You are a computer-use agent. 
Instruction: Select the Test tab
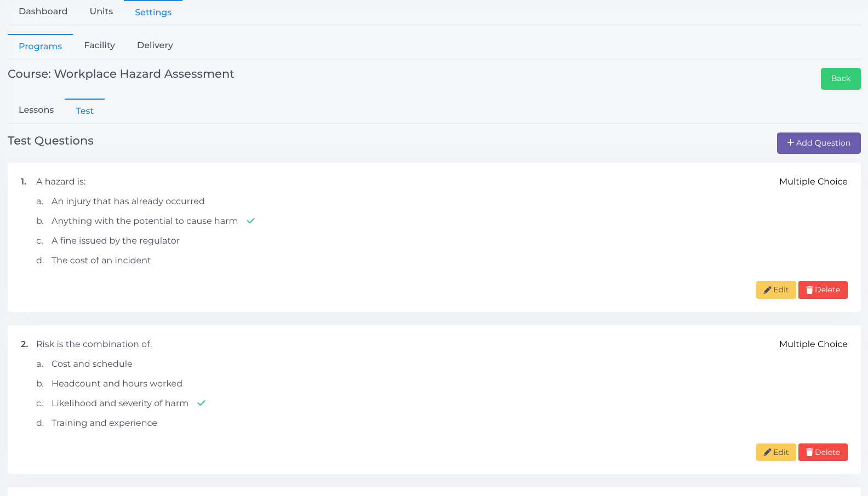coord(84,111)
